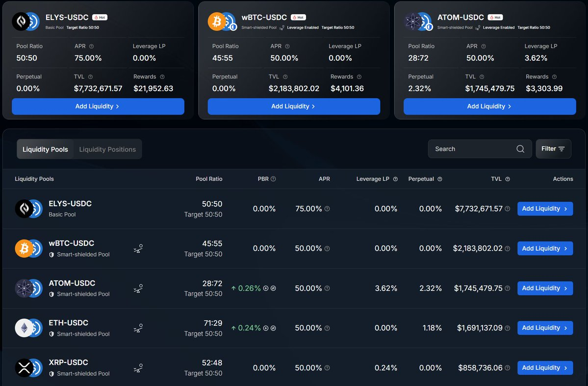The width and height of the screenshot is (588, 386).
Task: Switch to the Liquidity Positions tab
Action: [x=107, y=149]
